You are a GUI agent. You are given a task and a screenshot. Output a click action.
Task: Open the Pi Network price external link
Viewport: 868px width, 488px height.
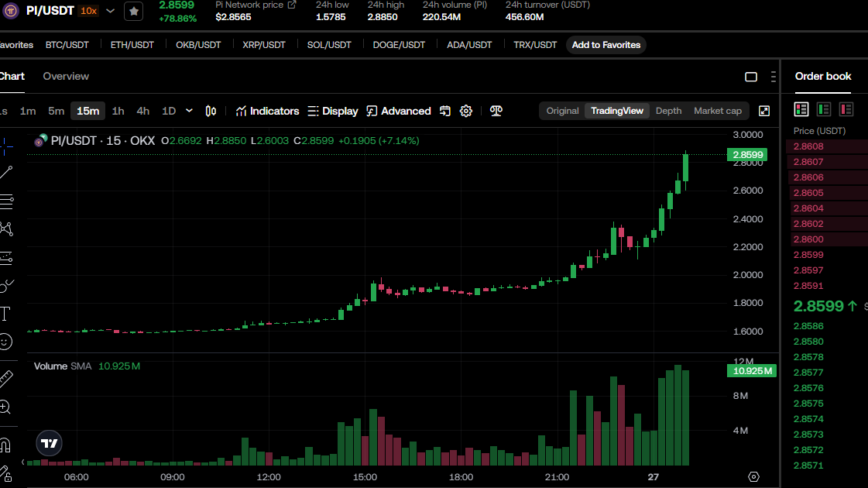[x=292, y=5]
